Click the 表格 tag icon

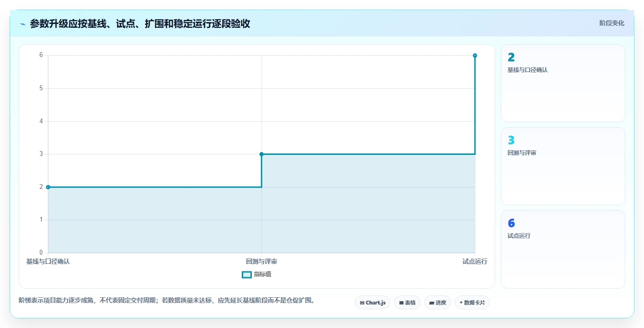[x=401, y=303]
